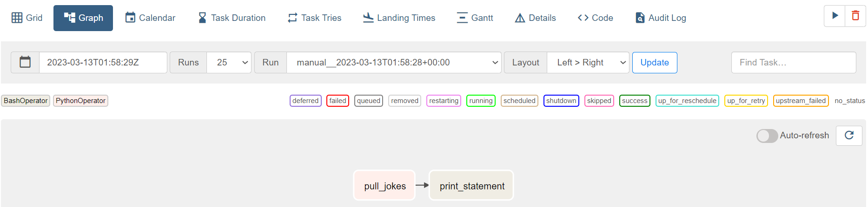Open the Audit Log tab
The width and height of the screenshot is (868, 207).
(660, 18)
